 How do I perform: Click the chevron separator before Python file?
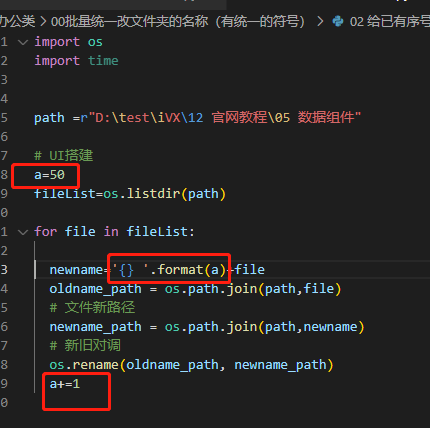point(320,21)
